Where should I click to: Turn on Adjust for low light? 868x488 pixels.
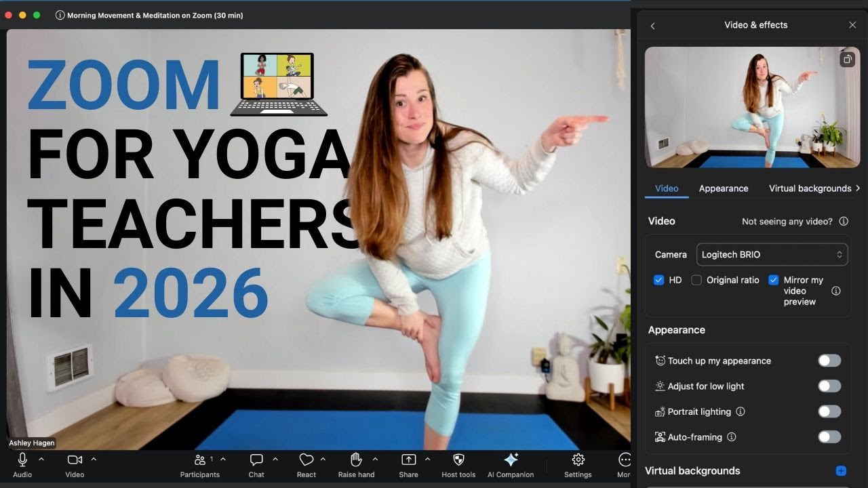[829, 386]
